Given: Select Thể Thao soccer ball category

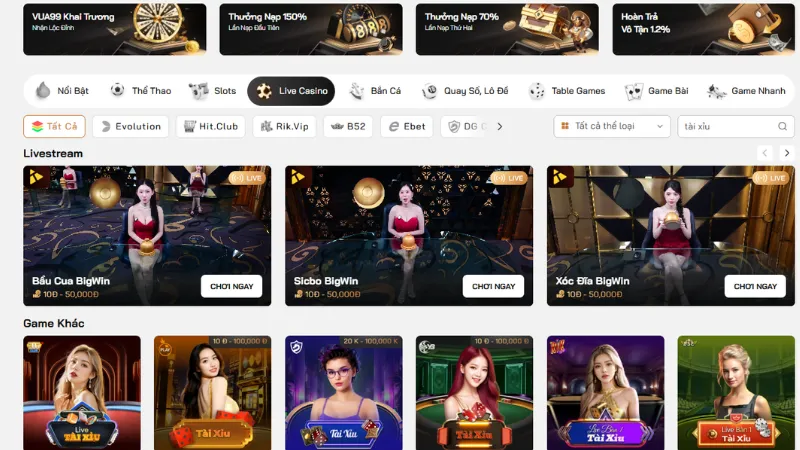Looking at the screenshot, I should [x=141, y=91].
